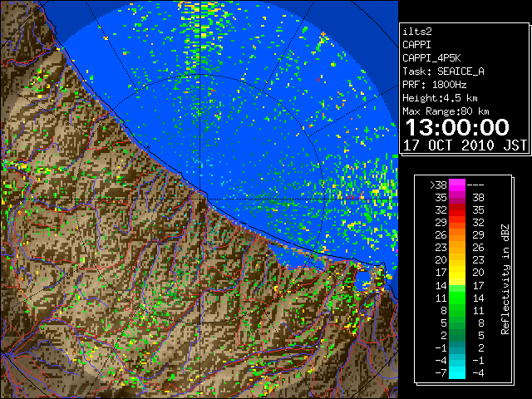Image resolution: width=532 pixels, height=399 pixels.
Task: Click the '-7' legend value
Action: (x=441, y=373)
